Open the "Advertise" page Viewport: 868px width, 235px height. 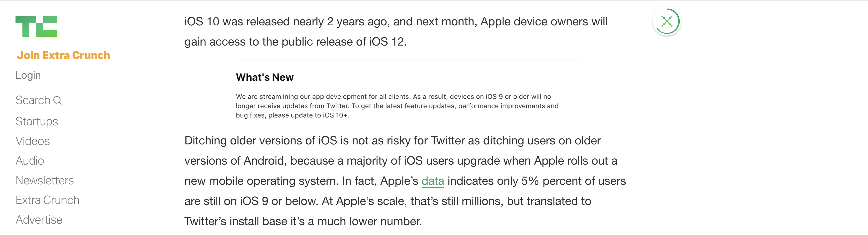point(38,219)
